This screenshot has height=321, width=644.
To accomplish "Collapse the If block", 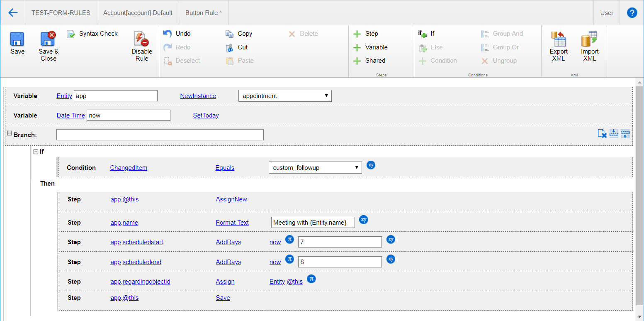I will click(x=36, y=152).
